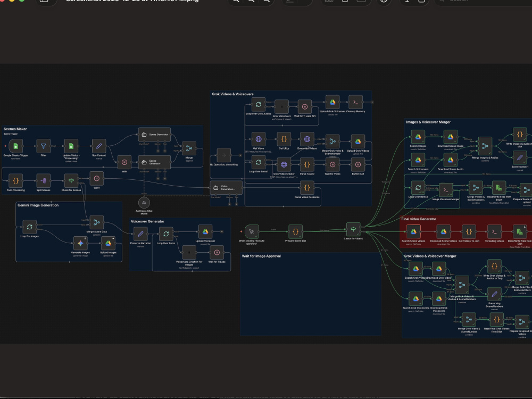Open the Threading videos command node

(494, 231)
